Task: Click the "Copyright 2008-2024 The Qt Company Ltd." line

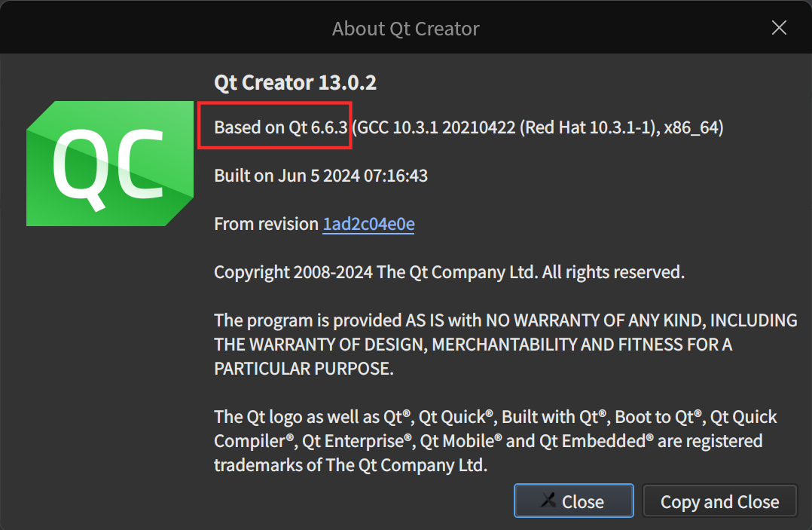Action: click(450, 272)
